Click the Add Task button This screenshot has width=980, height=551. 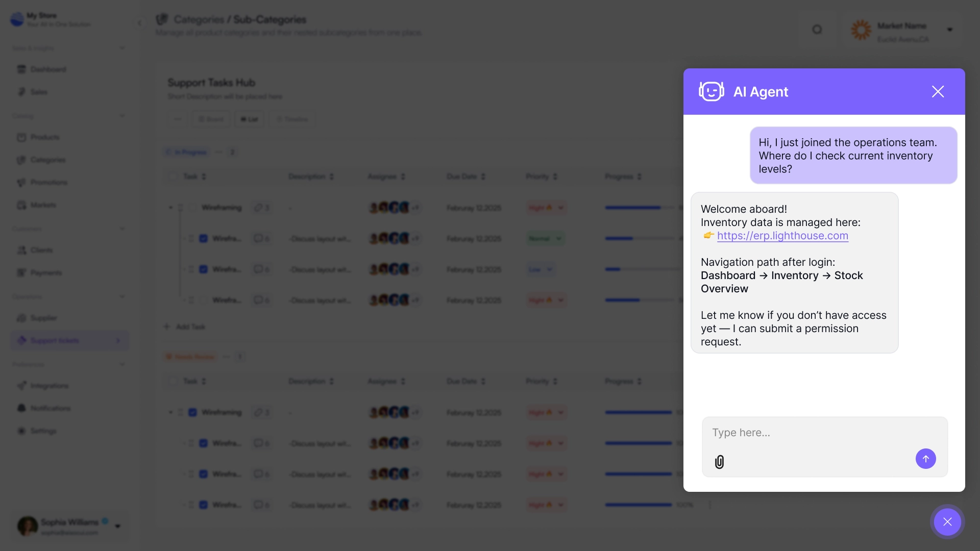coord(185,327)
